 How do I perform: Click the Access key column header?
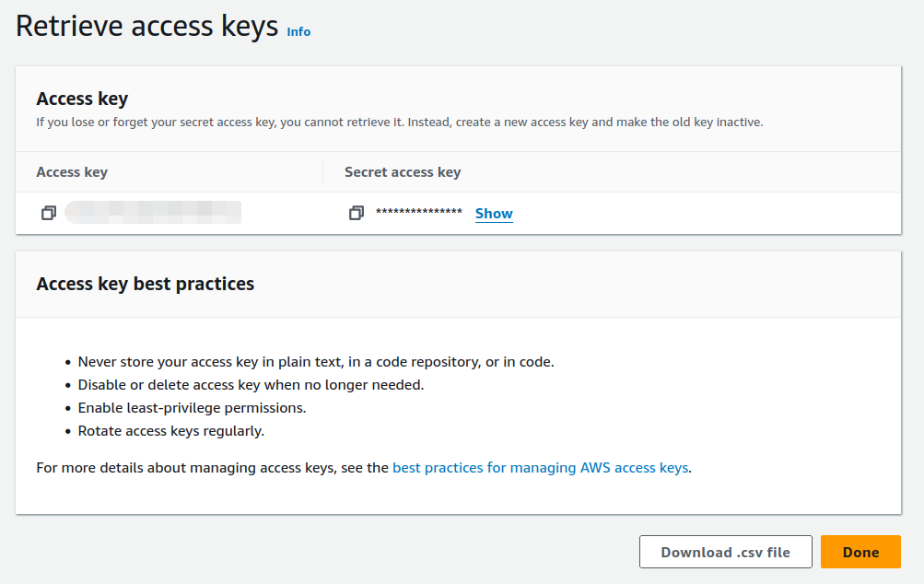tap(72, 172)
